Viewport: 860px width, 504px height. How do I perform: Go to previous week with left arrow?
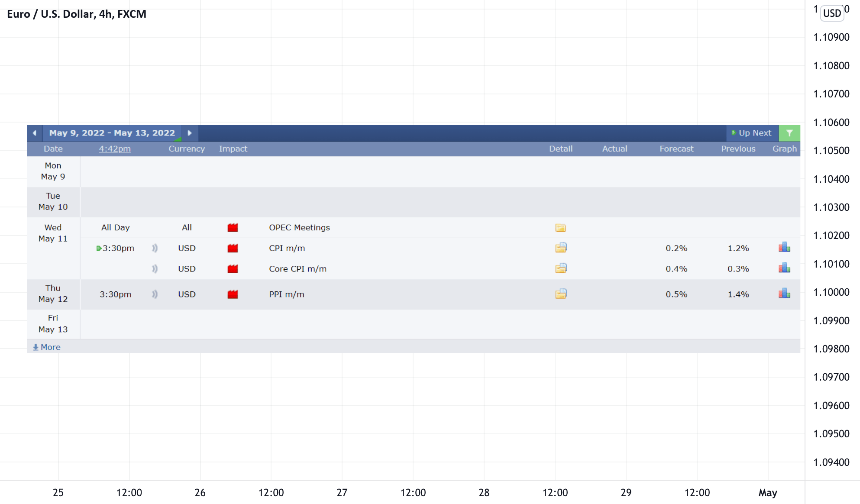point(35,133)
